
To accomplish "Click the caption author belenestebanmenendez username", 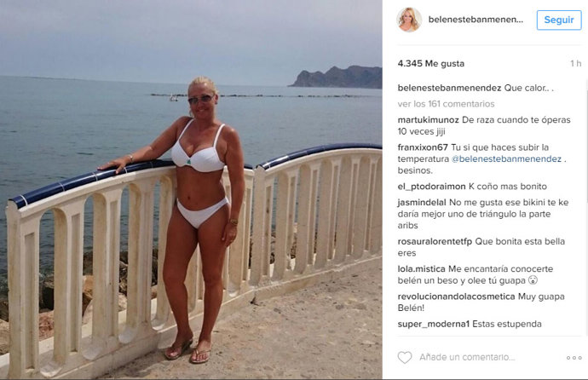I will click(x=449, y=88).
